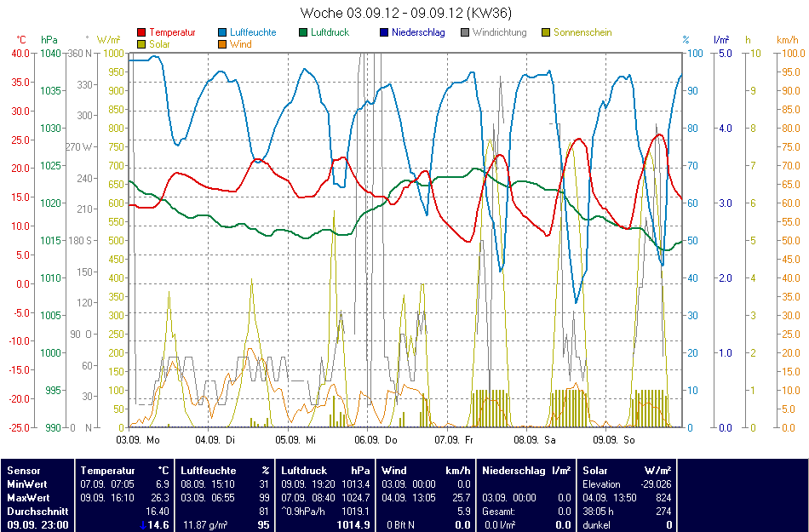Screen dimensions: 809x532
Task: Click the W/m² axis unit label above chart
Action: click(x=108, y=40)
